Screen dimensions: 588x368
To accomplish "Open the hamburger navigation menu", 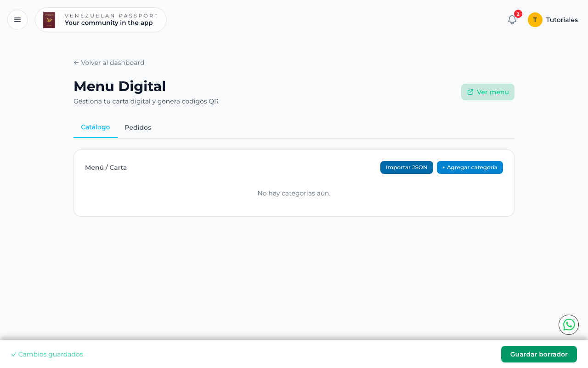I will [x=17, y=20].
